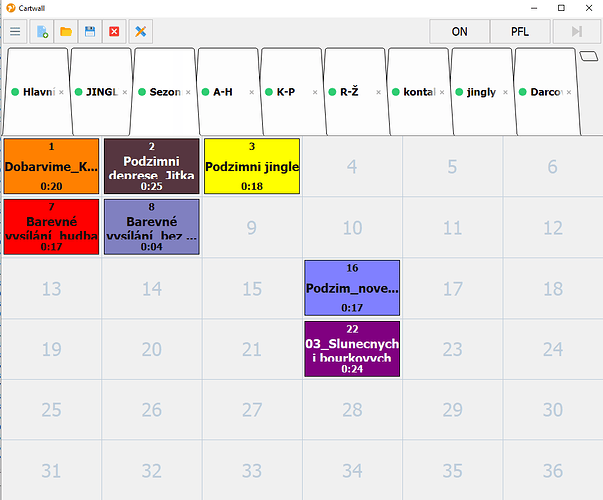Image resolution: width=603 pixels, height=500 pixels.
Task: Close the Hlavní tab
Action: (62, 92)
